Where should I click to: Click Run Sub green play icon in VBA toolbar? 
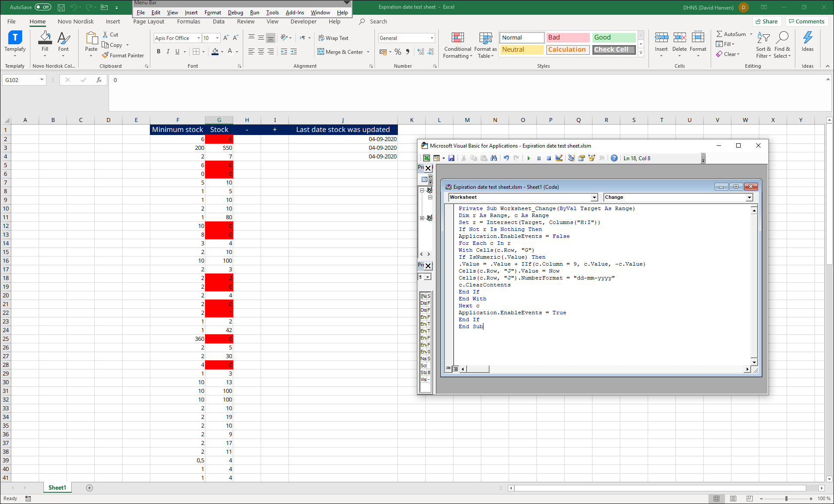point(529,158)
